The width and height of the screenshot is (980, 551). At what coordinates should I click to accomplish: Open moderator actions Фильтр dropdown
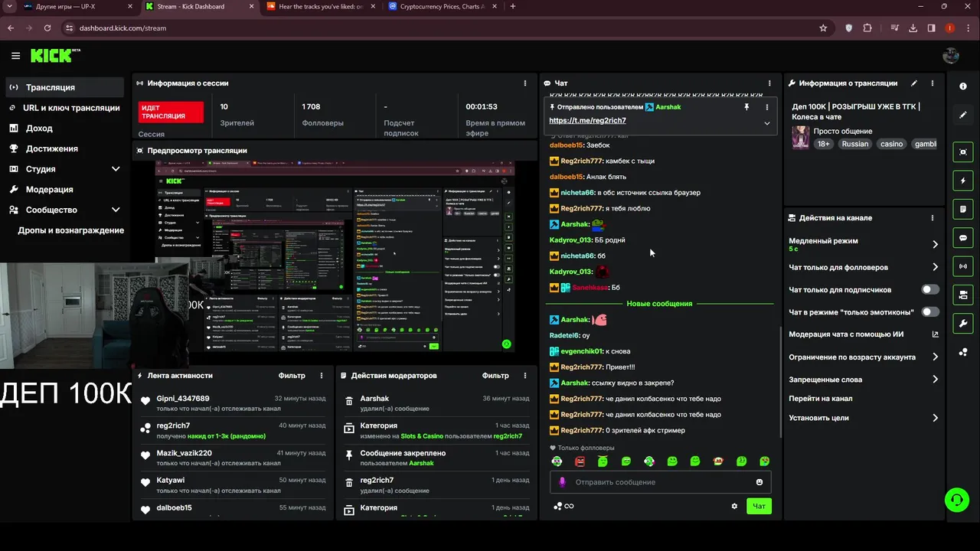[x=495, y=376]
